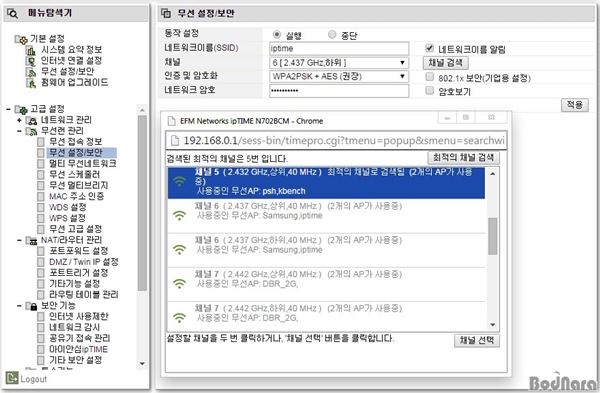Open 포트포워드 설정 menu item

78,251
